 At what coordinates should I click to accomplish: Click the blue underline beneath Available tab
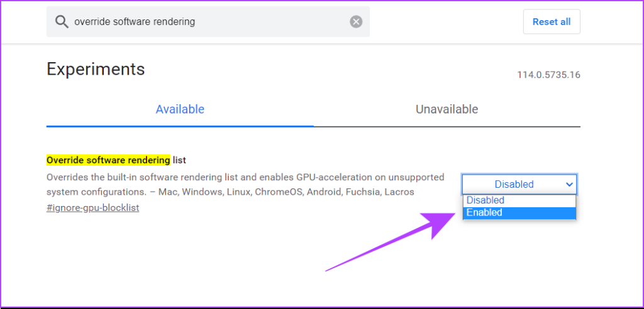[x=180, y=126]
